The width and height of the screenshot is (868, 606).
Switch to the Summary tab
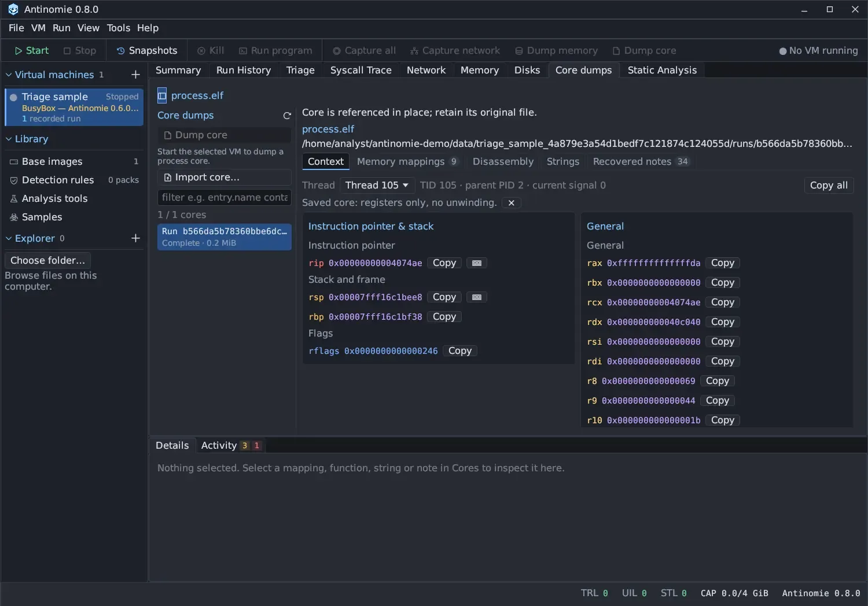click(x=178, y=70)
